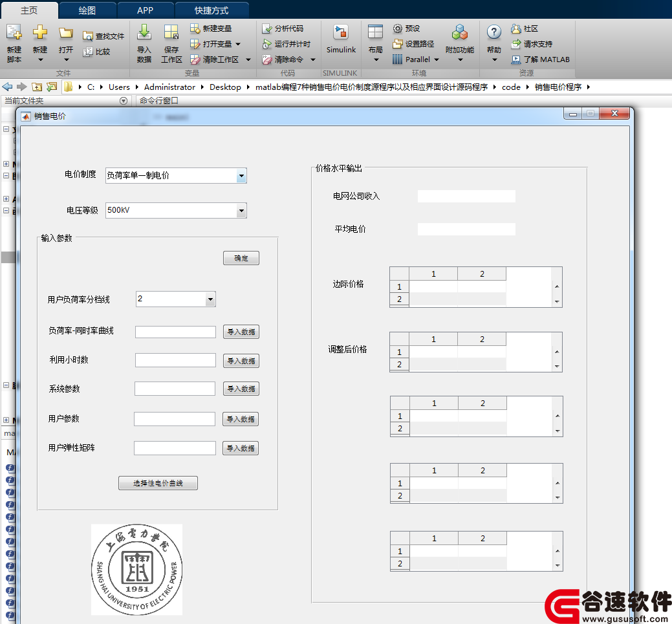Click New Variable (新建变量)
The width and height of the screenshot is (672, 624).
click(x=211, y=28)
